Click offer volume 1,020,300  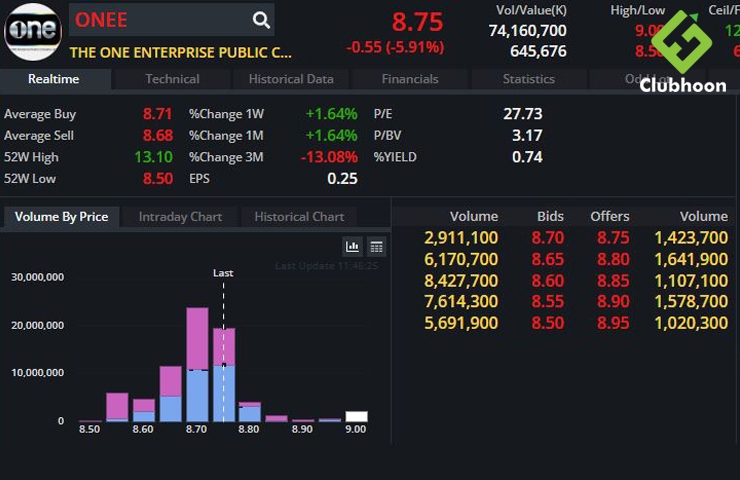click(691, 323)
